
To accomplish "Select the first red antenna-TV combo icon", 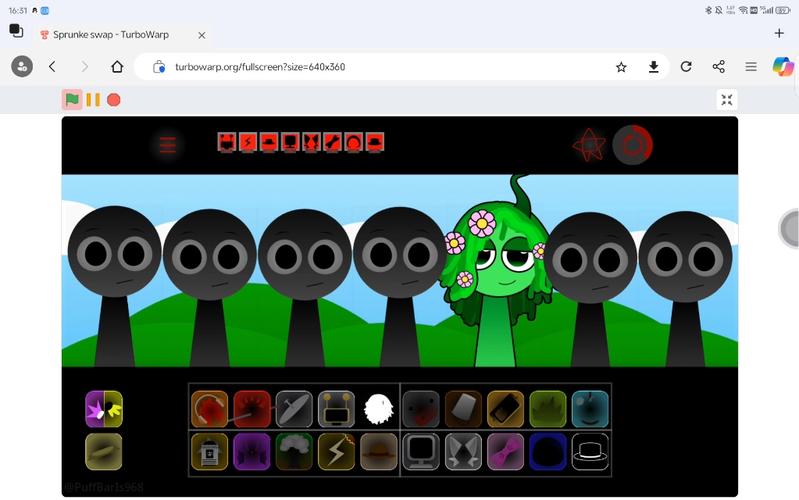I will pos(227,142).
